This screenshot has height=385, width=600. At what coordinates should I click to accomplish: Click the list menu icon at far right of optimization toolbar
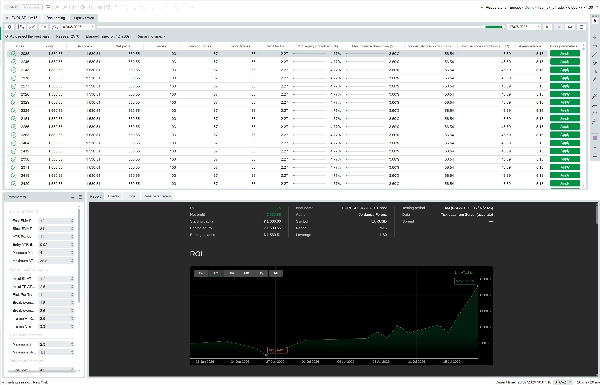tap(582, 27)
